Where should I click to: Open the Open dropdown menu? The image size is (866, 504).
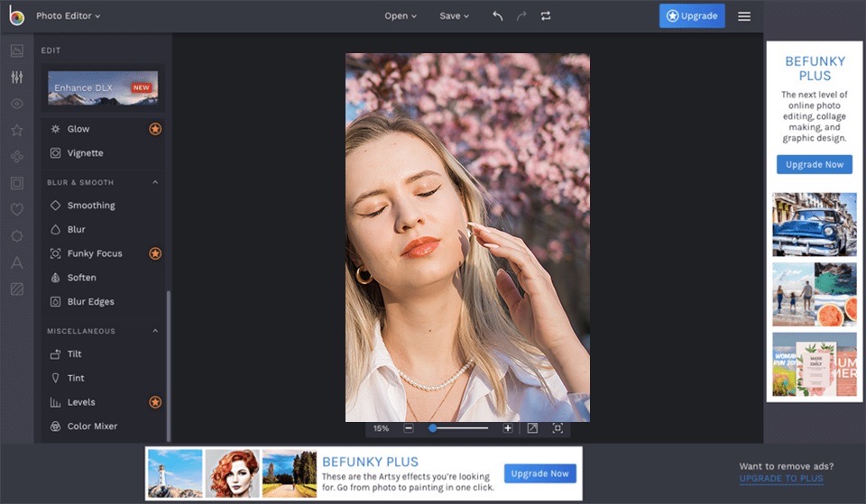401,16
